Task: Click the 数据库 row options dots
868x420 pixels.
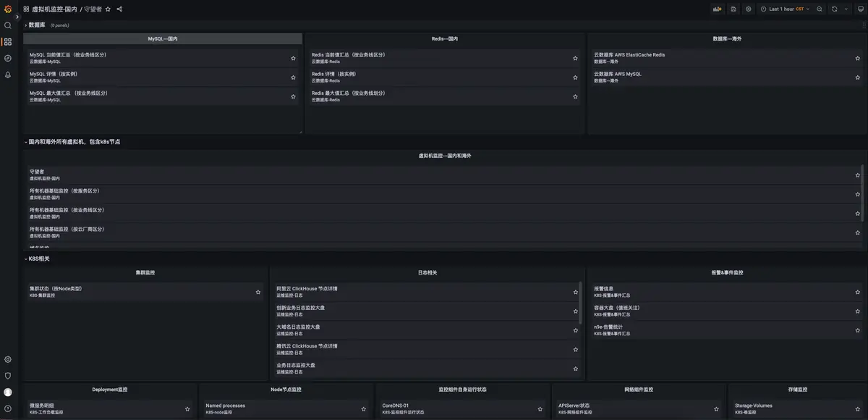Action: coord(864,25)
